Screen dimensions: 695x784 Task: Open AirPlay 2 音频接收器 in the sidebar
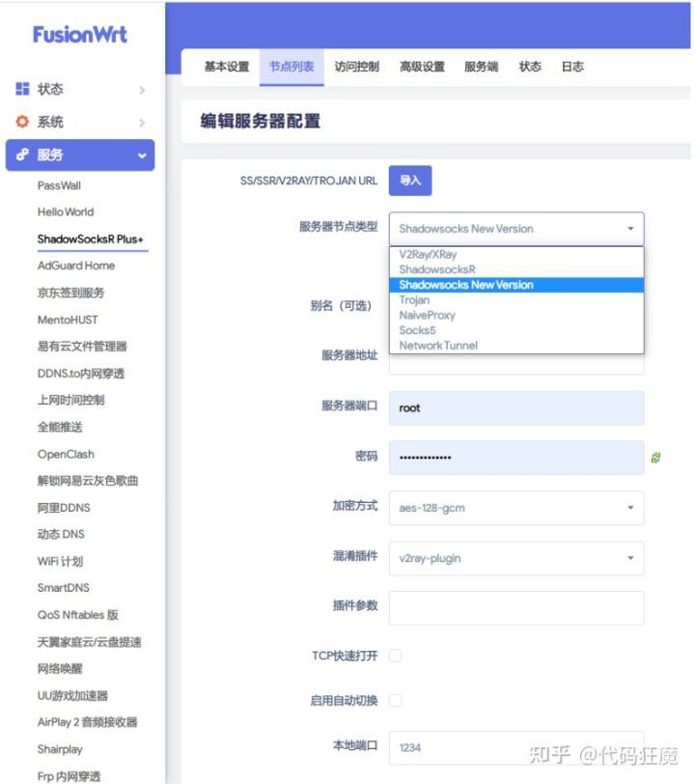point(88,722)
